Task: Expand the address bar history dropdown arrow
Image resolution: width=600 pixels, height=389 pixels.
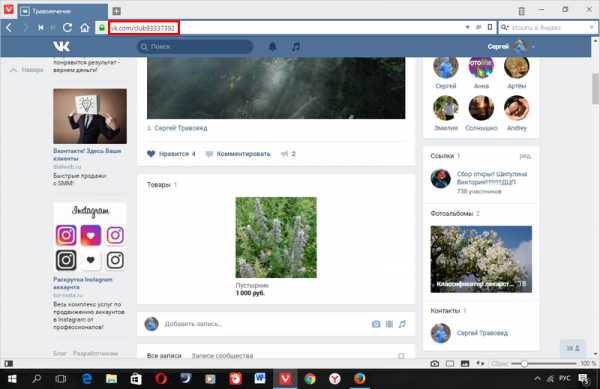Action: click(467, 28)
